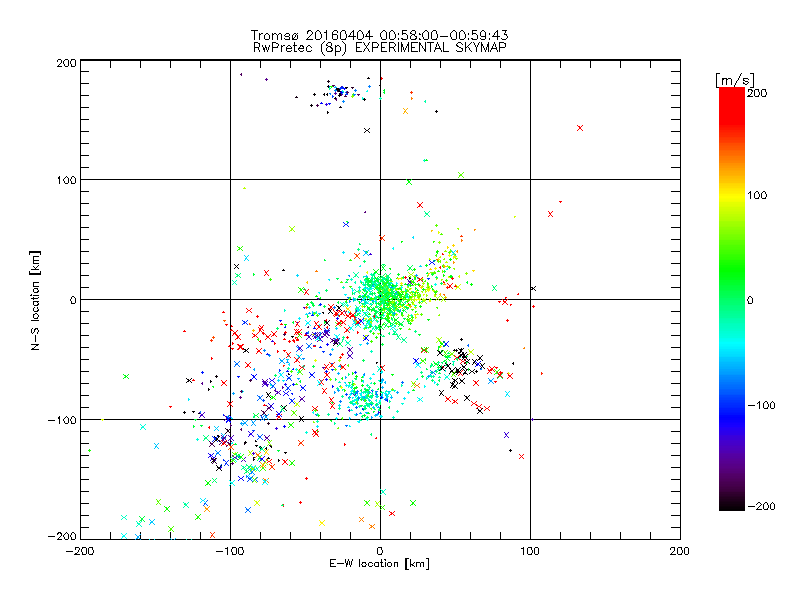
Task: Select the black bottom of the color scale
Action: [x=732, y=503]
